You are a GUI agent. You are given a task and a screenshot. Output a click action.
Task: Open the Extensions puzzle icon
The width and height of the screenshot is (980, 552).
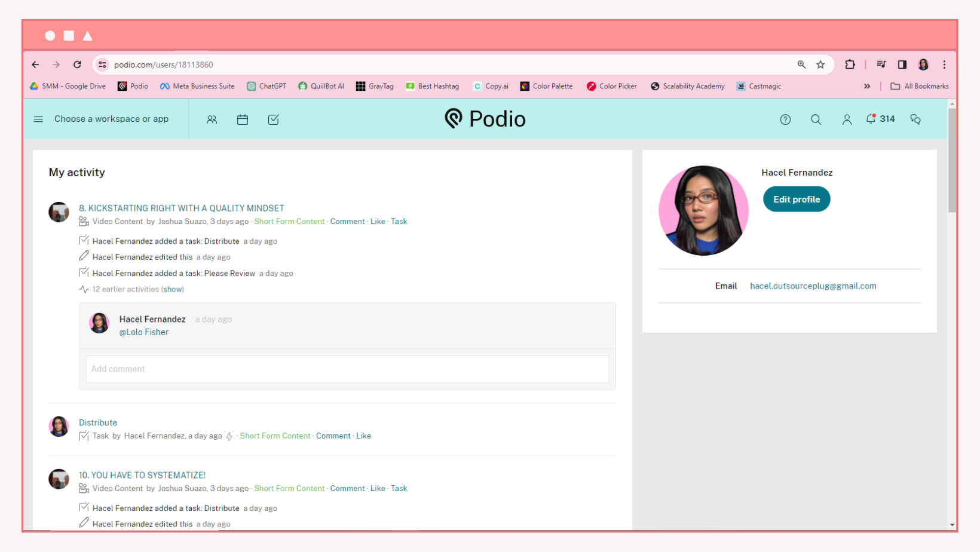850,65
